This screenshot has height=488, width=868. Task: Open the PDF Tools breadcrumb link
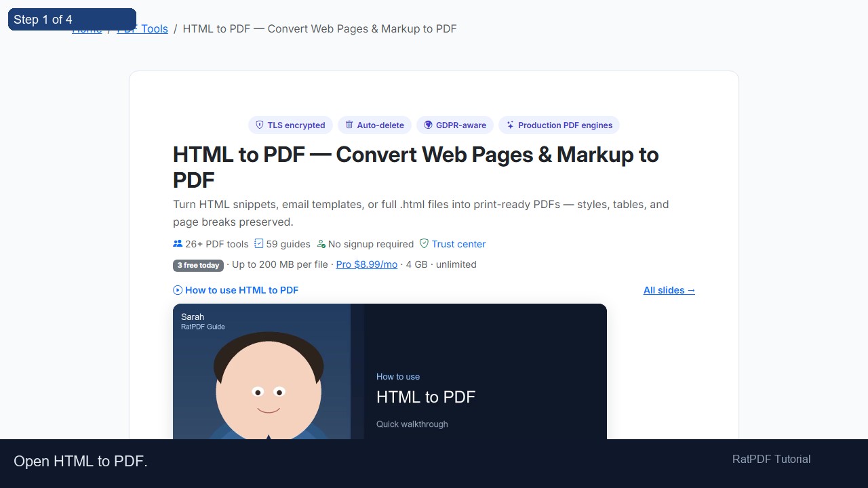coord(142,28)
